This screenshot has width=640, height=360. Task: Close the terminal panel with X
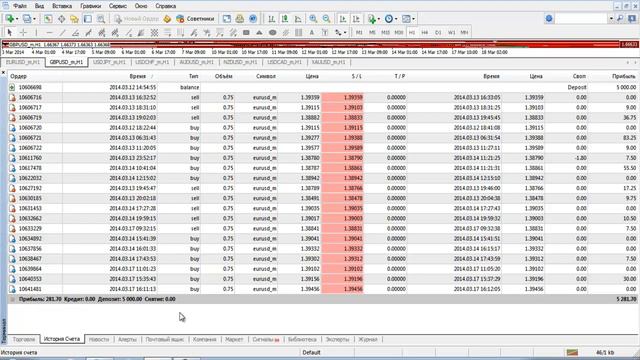pyautogui.click(x=4, y=73)
